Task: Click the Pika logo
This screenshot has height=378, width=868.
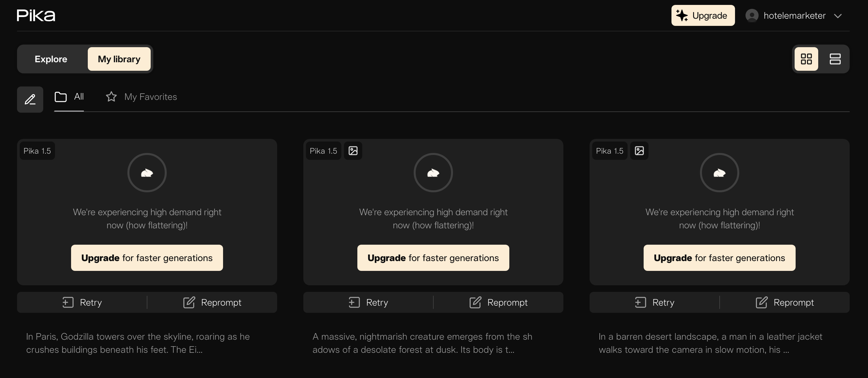Action: point(36,15)
